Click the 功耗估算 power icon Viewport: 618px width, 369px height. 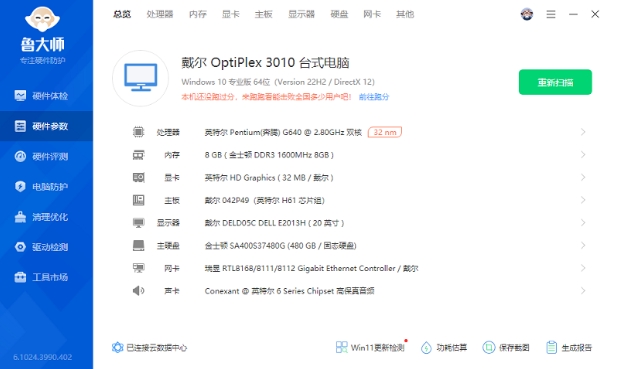coord(426,347)
